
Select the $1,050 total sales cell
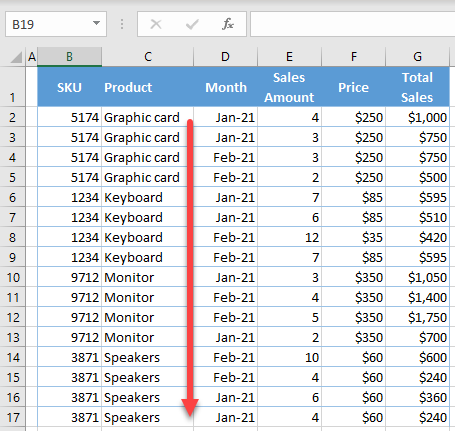417,277
